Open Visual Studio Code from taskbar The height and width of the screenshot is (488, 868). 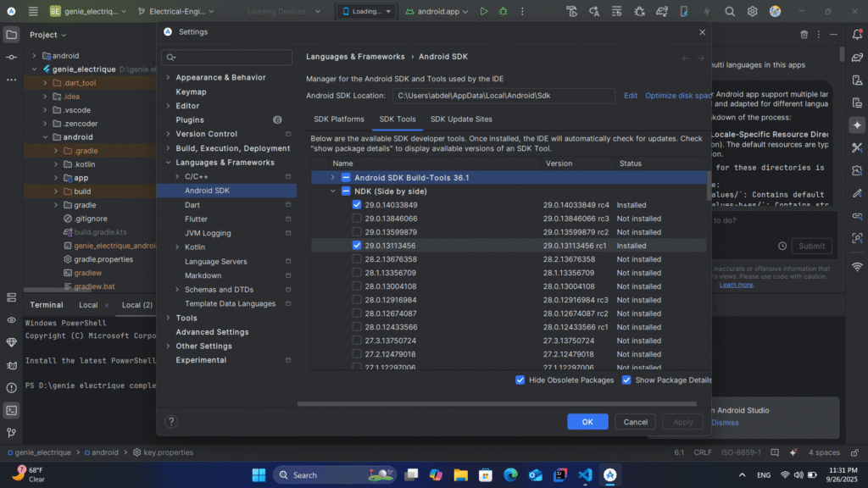click(584, 474)
